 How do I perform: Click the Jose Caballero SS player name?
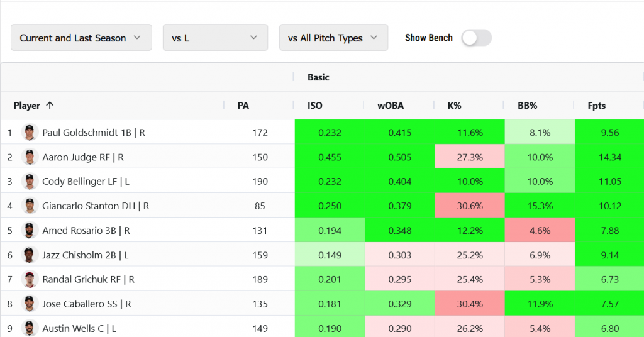87,304
